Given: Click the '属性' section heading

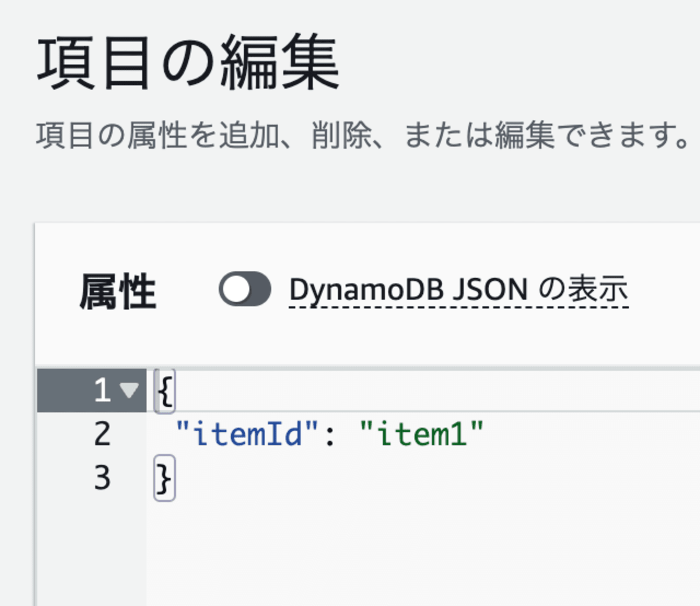Looking at the screenshot, I should [118, 292].
